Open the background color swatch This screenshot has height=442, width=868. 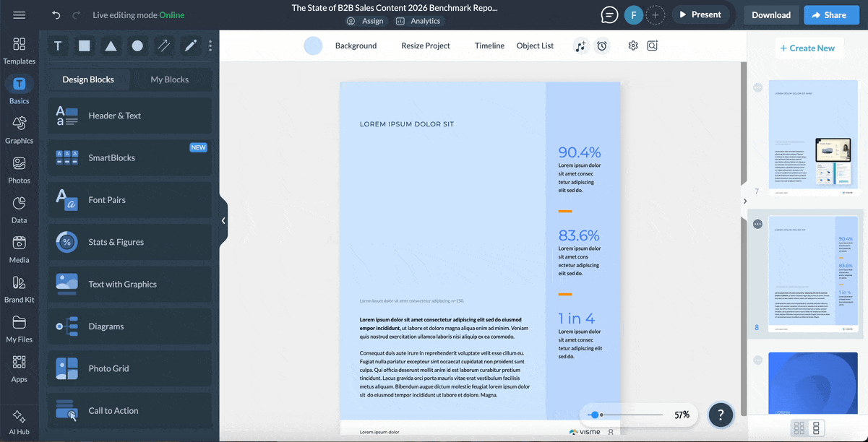tap(313, 45)
